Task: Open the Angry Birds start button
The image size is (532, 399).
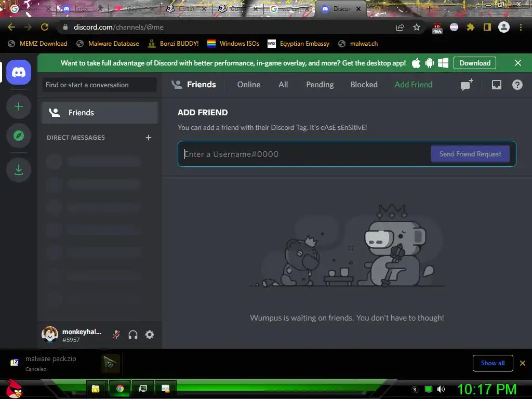Action: (14, 389)
